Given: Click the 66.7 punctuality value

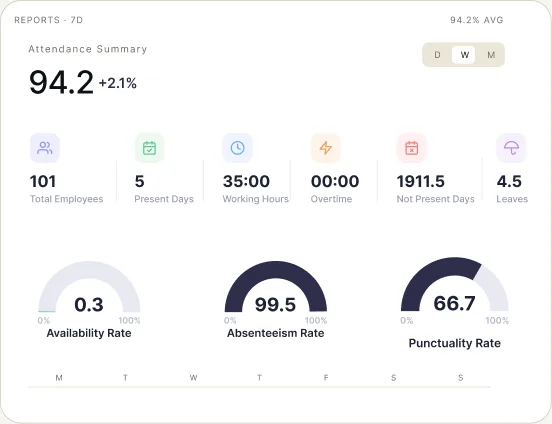Looking at the screenshot, I should (x=454, y=303).
